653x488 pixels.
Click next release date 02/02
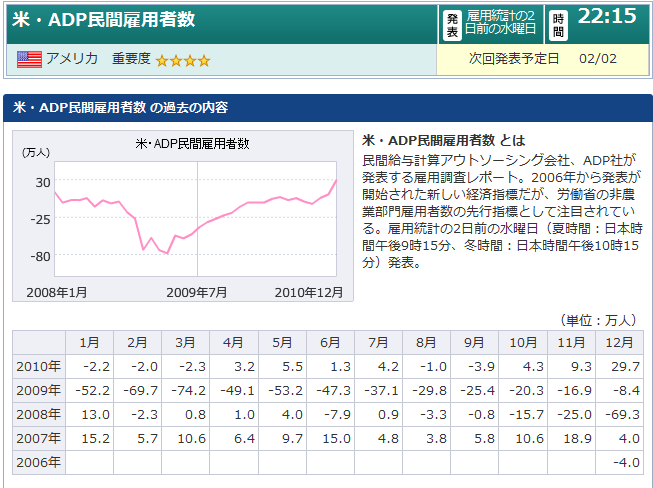(598, 59)
